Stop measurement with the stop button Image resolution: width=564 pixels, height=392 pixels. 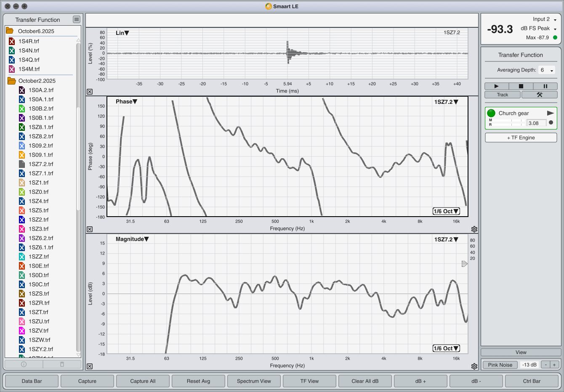(521, 86)
